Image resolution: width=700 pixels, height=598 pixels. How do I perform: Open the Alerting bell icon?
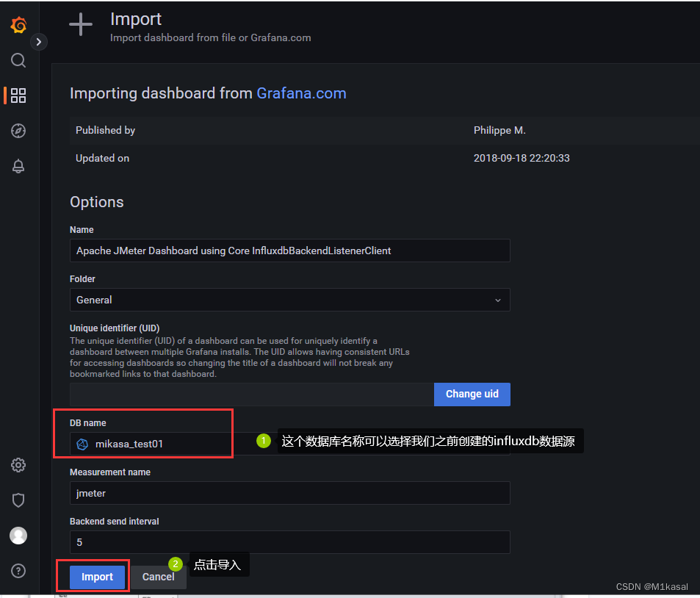coord(18,166)
